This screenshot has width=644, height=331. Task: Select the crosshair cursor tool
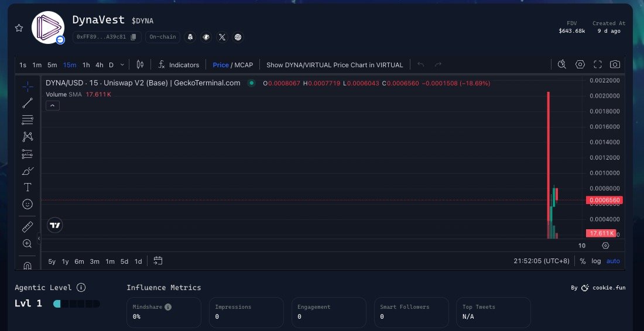click(28, 86)
